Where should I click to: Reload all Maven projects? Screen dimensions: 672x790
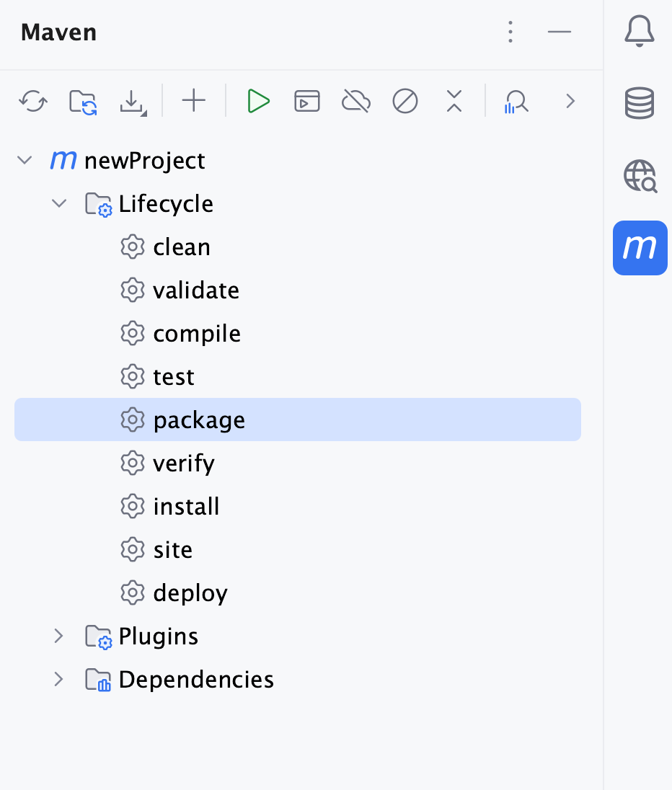coord(32,101)
